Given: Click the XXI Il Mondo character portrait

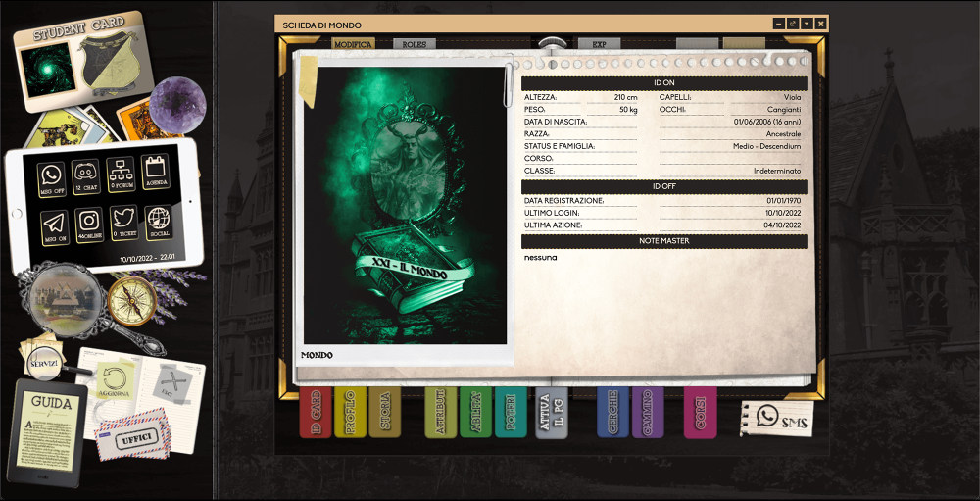Looking at the screenshot, I should (405, 205).
